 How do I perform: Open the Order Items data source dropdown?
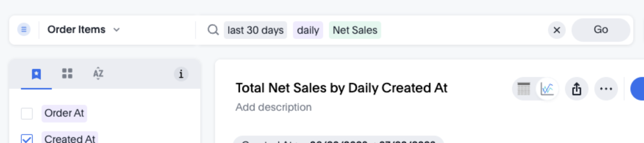(84, 30)
